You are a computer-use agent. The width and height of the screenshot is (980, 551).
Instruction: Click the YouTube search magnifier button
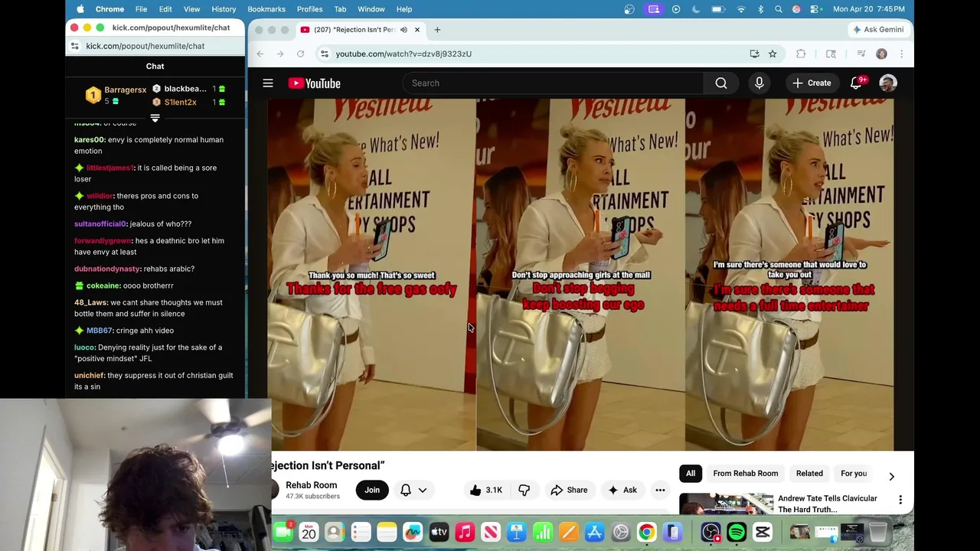click(x=721, y=83)
